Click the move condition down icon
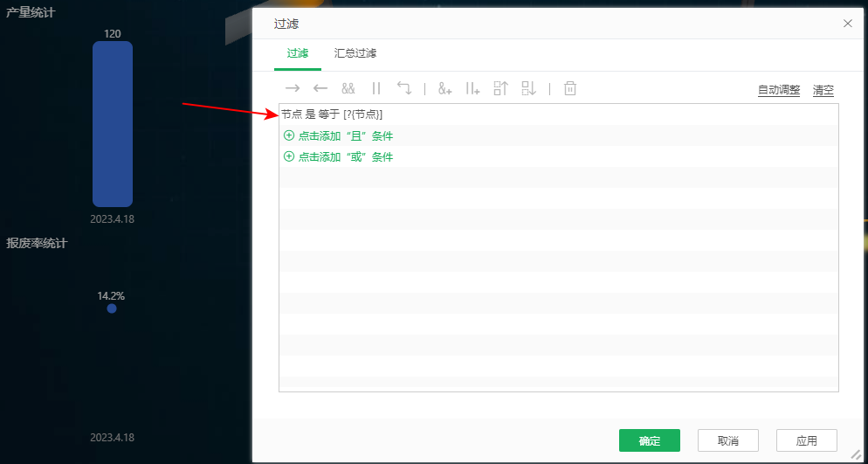 528,88
